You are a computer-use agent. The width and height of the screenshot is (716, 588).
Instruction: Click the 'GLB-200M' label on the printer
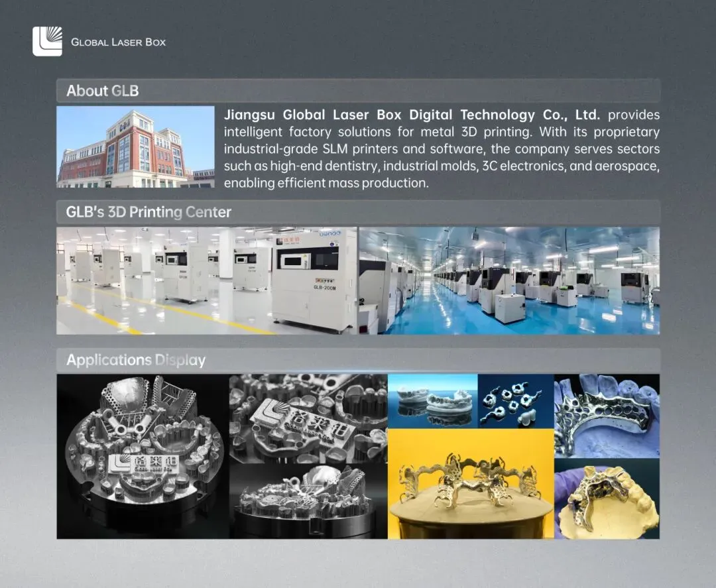tap(325, 287)
